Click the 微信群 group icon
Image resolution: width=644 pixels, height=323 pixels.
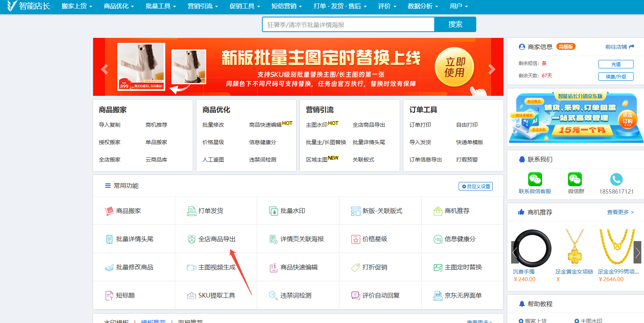[575, 179]
